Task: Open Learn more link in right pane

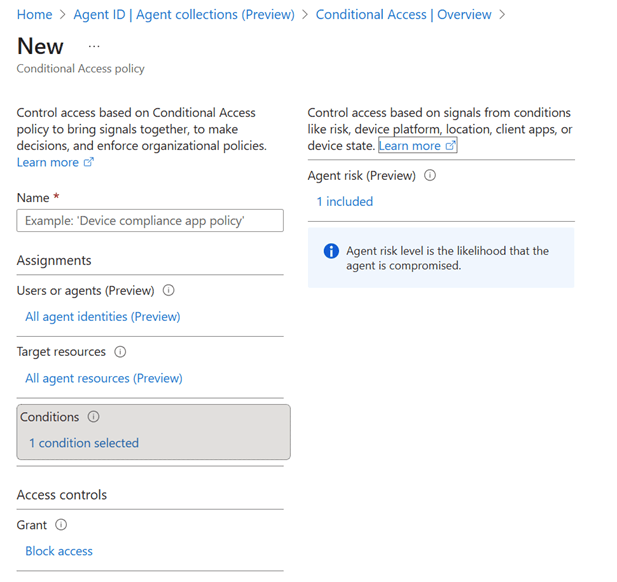Action: point(410,146)
